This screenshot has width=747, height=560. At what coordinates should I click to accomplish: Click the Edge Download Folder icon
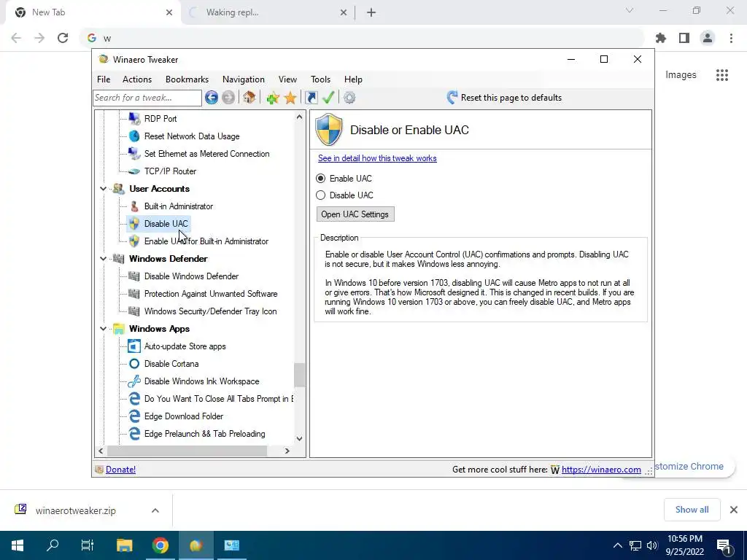click(134, 416)
